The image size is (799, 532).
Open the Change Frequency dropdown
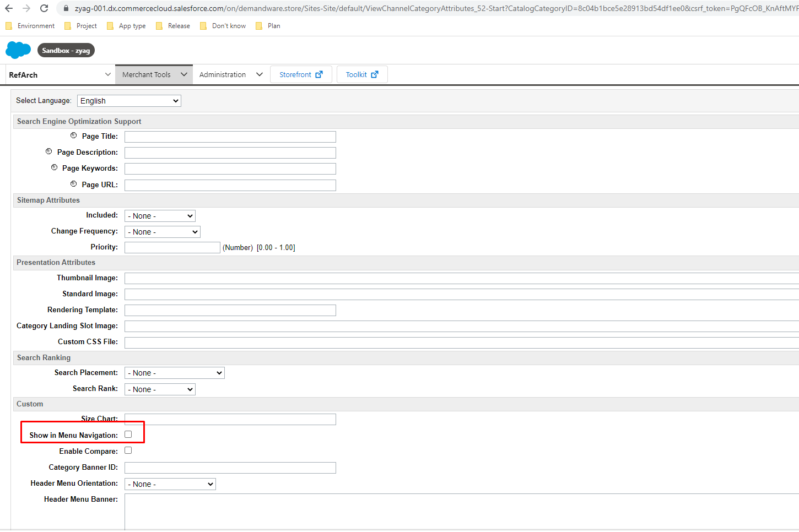click(162, 232)
